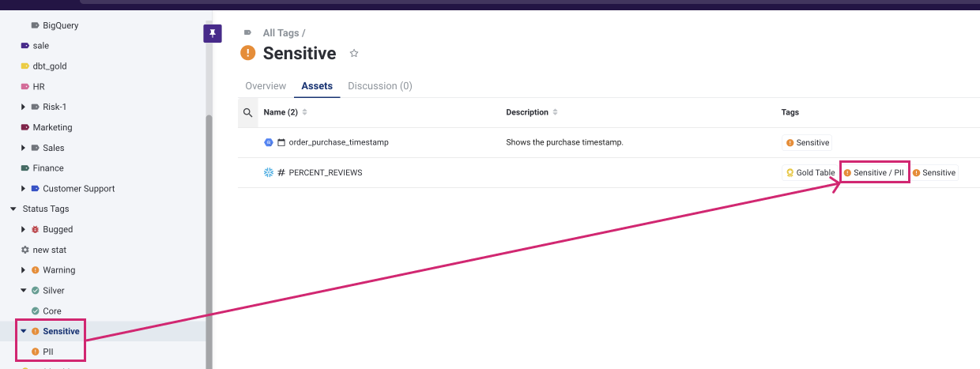Switch to the Overview tab

pos(266,86)
